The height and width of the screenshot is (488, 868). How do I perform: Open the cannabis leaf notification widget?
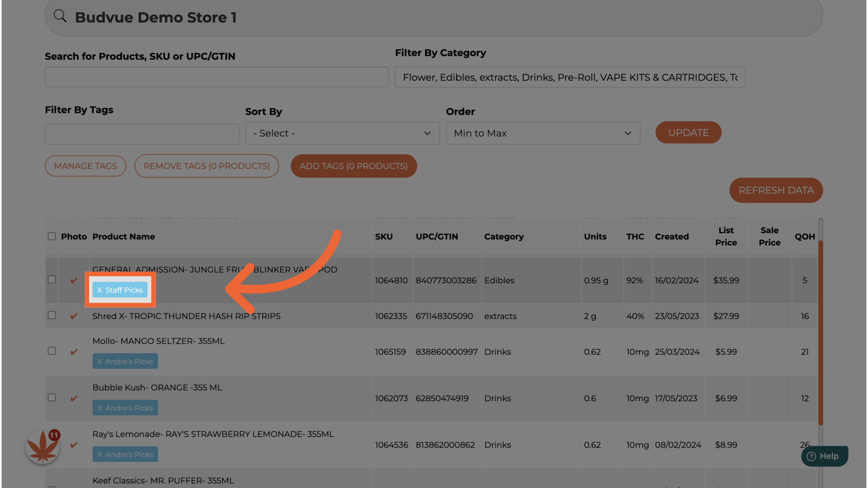pos(42,447)
